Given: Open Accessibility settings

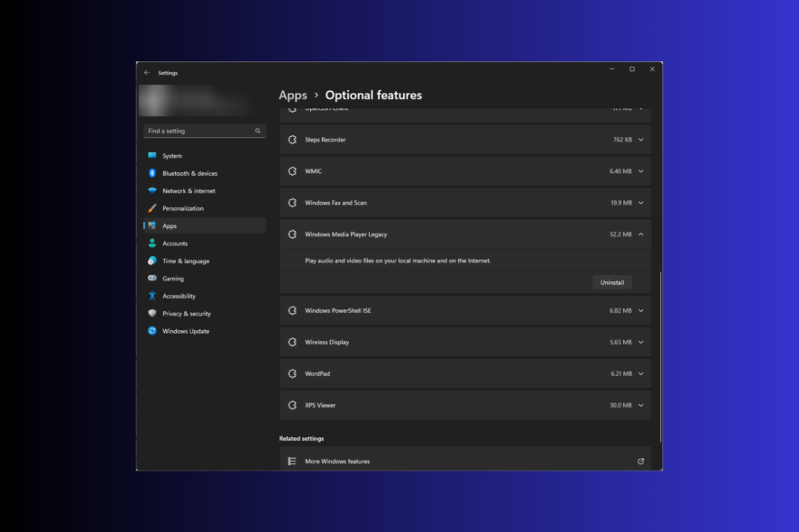Looking at the screenshot, I should 205,296.
